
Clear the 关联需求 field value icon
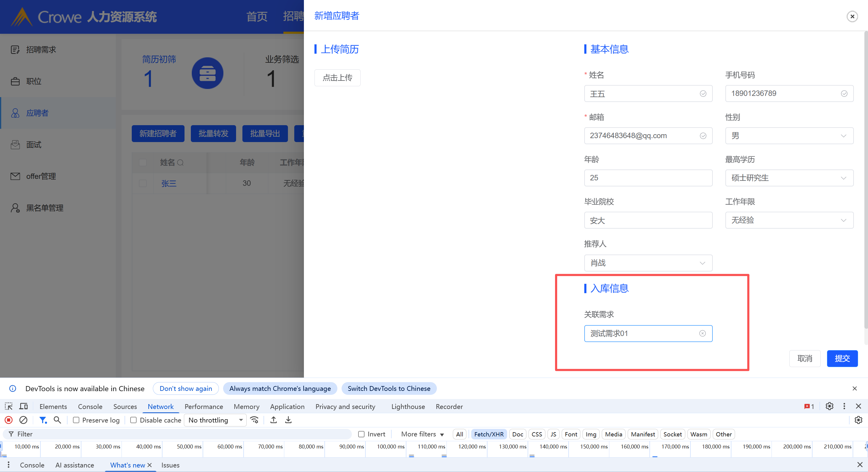point(702,334)
